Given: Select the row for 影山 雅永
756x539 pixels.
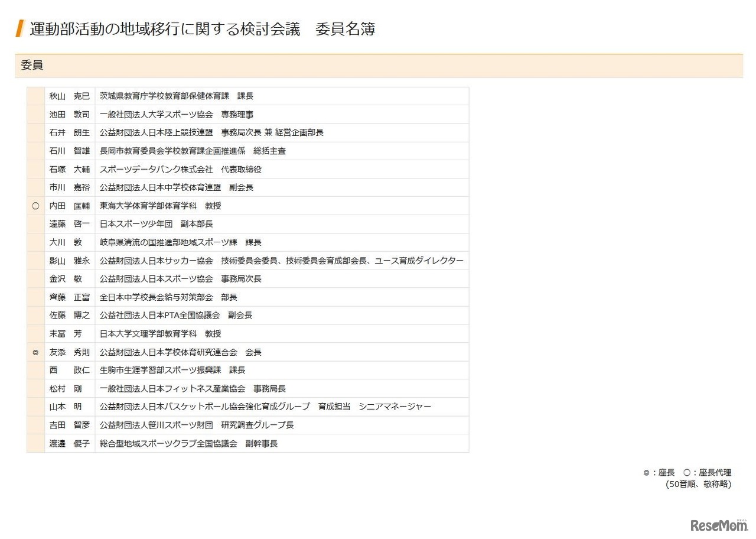Looking at the screenshot, I should click(247, 260).
